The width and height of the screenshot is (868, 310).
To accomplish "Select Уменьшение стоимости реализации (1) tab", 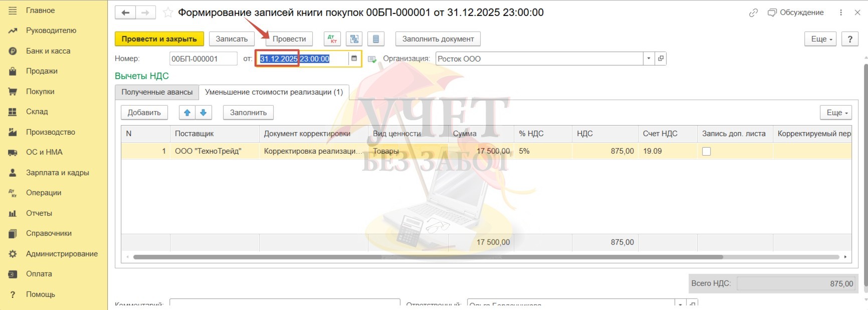I will point(274,92).
